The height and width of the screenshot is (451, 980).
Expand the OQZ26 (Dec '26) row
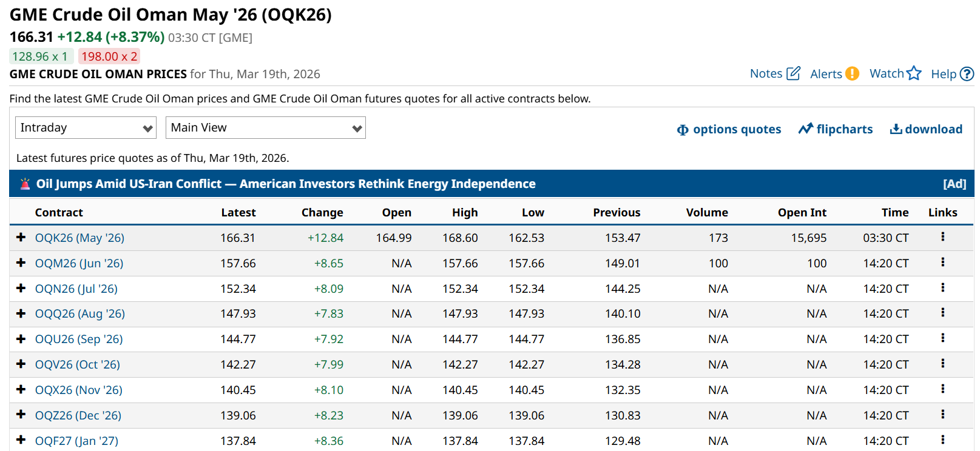[x=21, y=415]
